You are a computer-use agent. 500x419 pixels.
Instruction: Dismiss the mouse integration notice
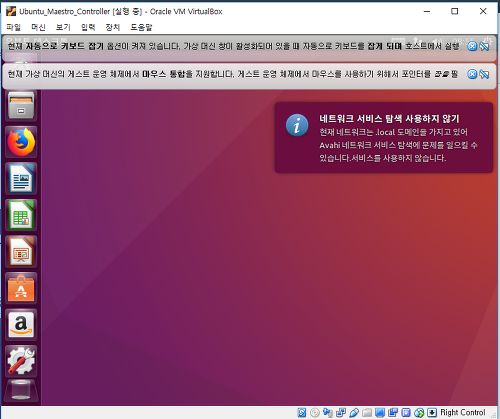472,74
